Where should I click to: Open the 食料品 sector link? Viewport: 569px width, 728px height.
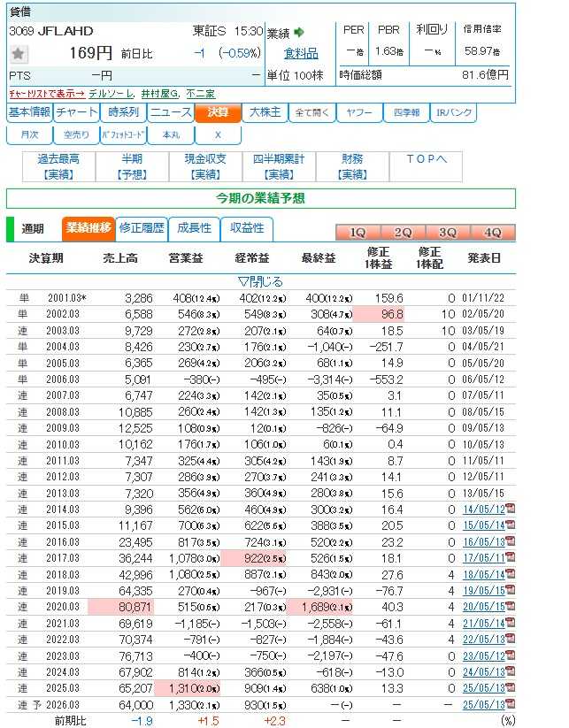point(301,54)
